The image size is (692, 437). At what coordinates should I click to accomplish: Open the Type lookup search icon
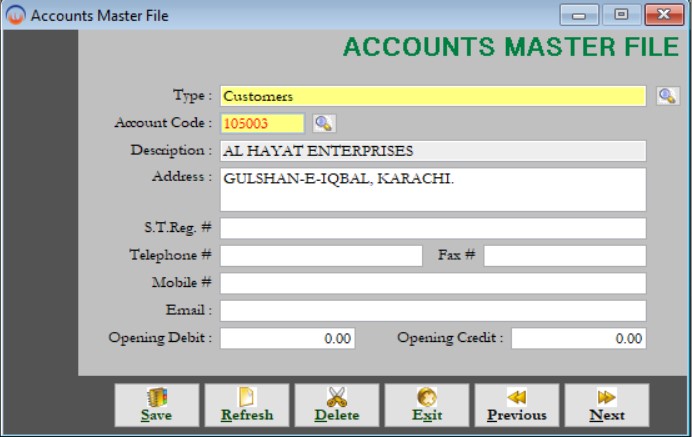click(x=668, y=96)
